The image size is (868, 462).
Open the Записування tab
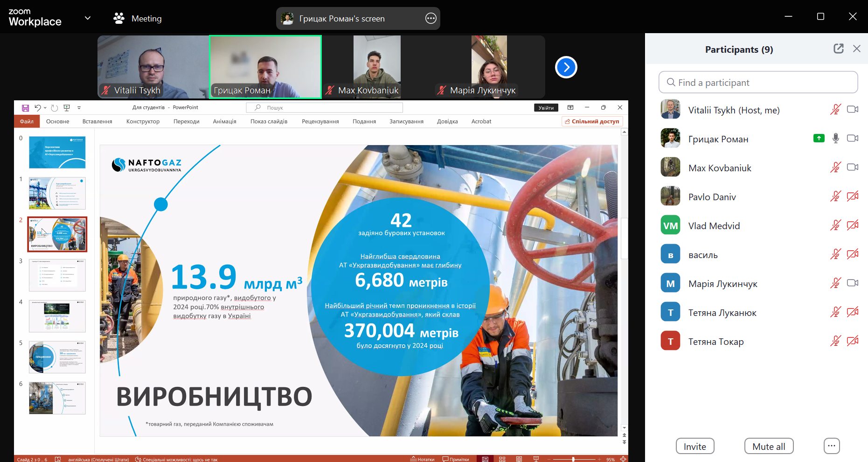point(406,121)
